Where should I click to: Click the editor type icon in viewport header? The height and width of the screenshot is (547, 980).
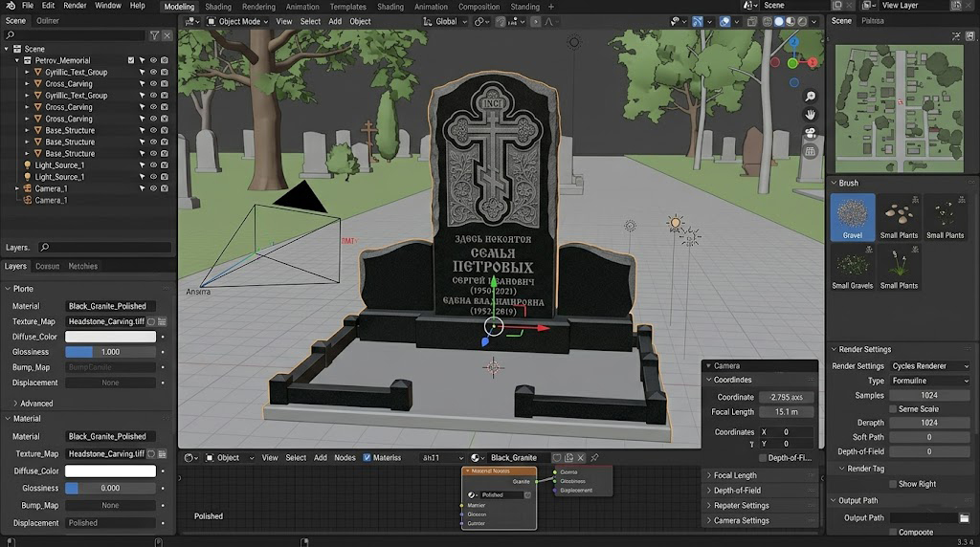(x=191, y=21)
